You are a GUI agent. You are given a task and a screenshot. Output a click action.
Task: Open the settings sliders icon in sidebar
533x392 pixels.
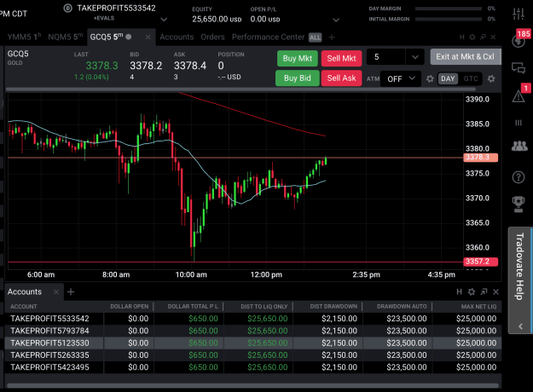click(518, 14)
